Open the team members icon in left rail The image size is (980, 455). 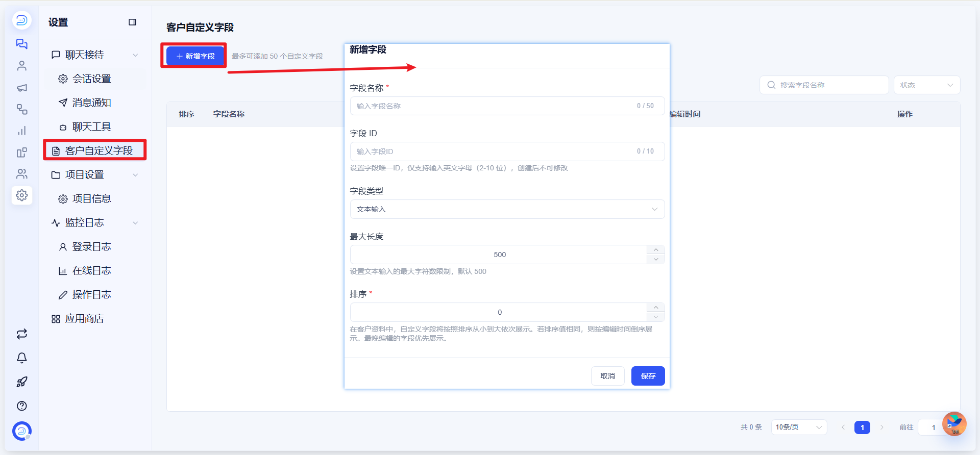click(x=21, y=174)
